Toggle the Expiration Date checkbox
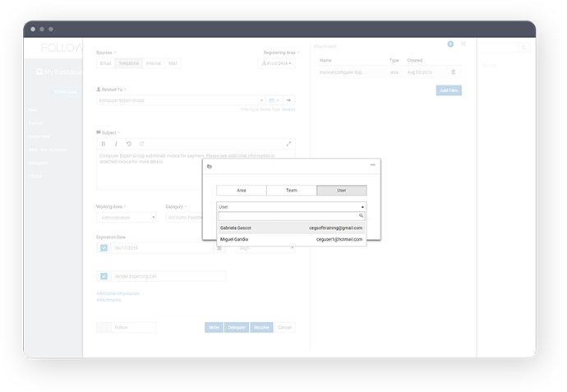Screen dimensions: 567x392 coord(104,248)
